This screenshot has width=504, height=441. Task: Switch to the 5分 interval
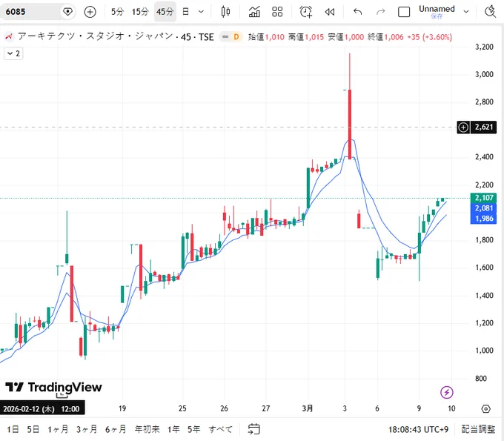[117, 12]
